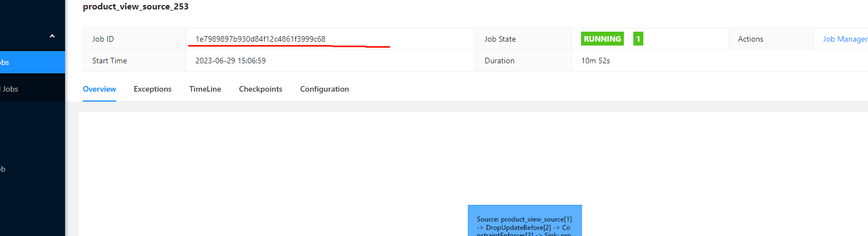The image size is (868, 236).
Task: Follow the Job Manager link
Action: [845, 39]
